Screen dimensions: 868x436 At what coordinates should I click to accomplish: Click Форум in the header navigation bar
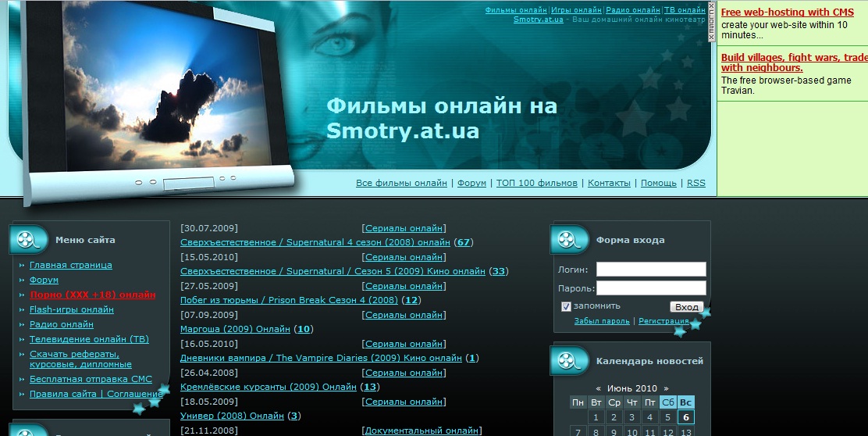471,183
